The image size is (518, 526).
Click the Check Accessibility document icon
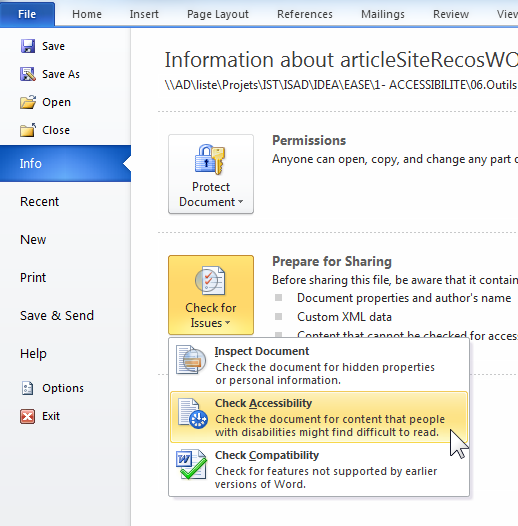pos(193,413)
